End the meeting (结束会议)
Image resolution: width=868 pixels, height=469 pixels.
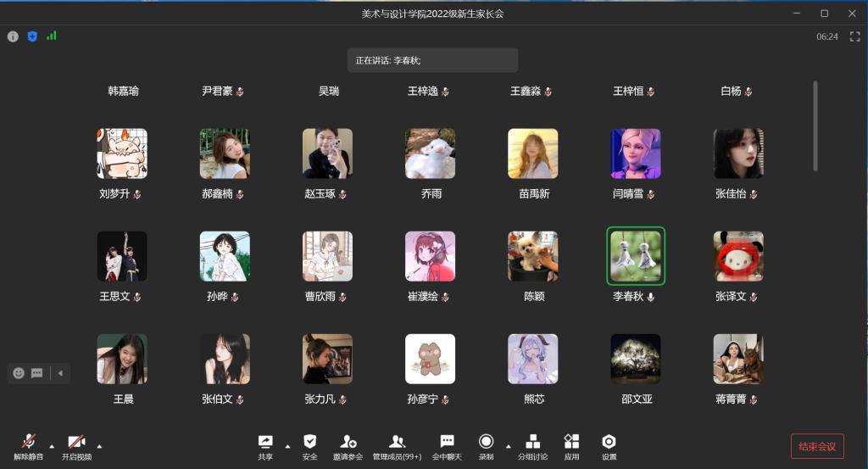(817, 446)
